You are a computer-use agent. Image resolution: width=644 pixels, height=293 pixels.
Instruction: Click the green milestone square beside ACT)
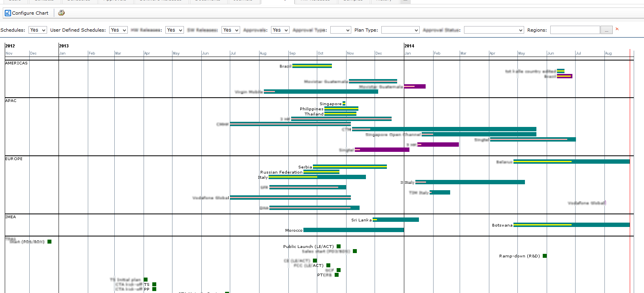tap(328, 265)
